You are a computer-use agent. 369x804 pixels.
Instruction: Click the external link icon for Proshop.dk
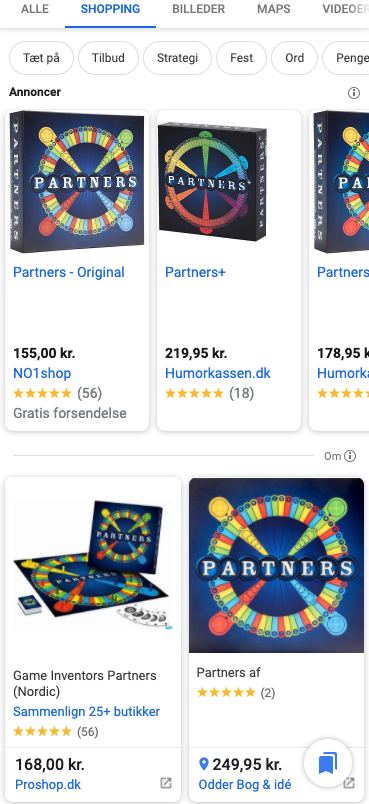pyautogui.click(x=166, y=783)
